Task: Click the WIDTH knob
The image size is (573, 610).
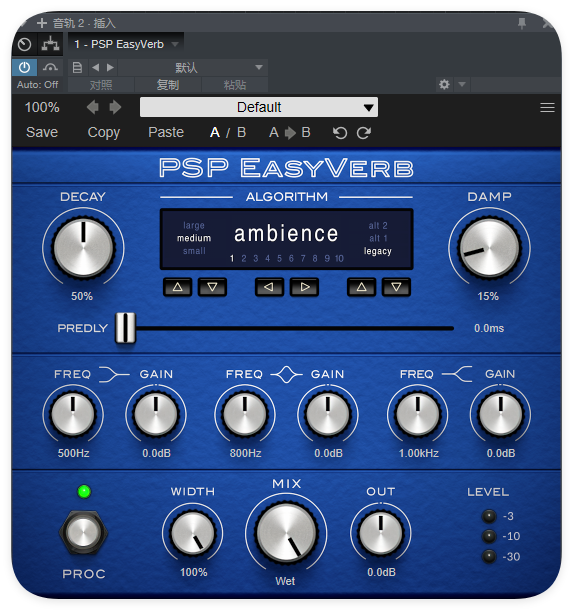Action: [x=193, y=533]
